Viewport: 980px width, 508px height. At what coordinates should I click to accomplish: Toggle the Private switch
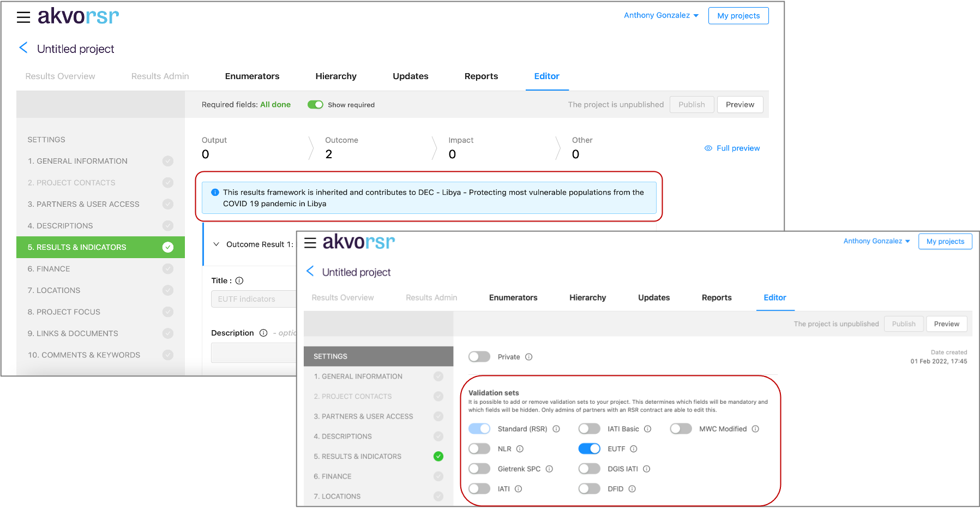pos(479,357)
